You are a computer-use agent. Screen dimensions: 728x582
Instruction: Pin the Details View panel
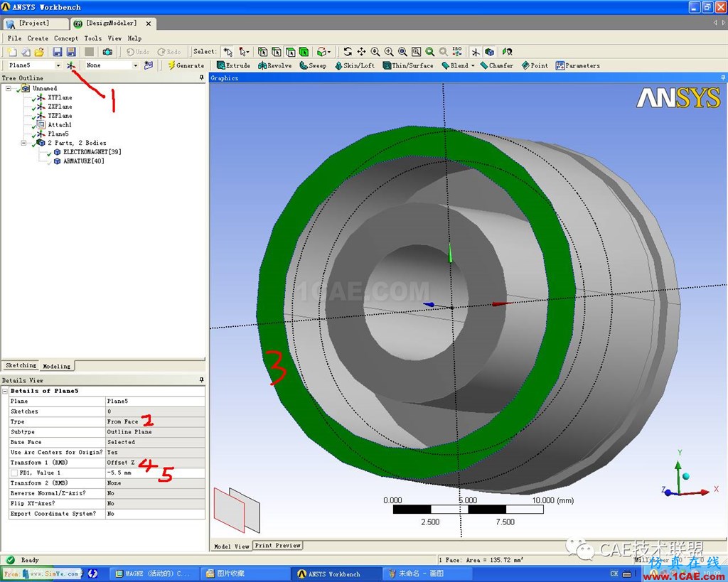pos(201,379)
